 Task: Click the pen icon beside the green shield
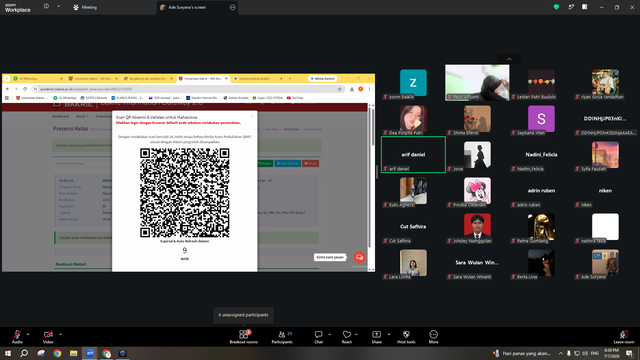[x=571, y=7]
